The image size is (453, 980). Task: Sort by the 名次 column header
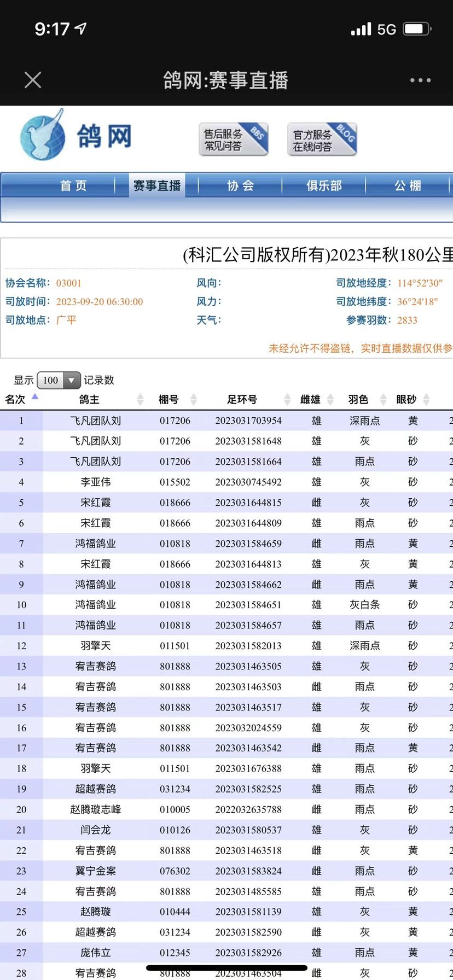pyautogui.click(x=21, y=399)
